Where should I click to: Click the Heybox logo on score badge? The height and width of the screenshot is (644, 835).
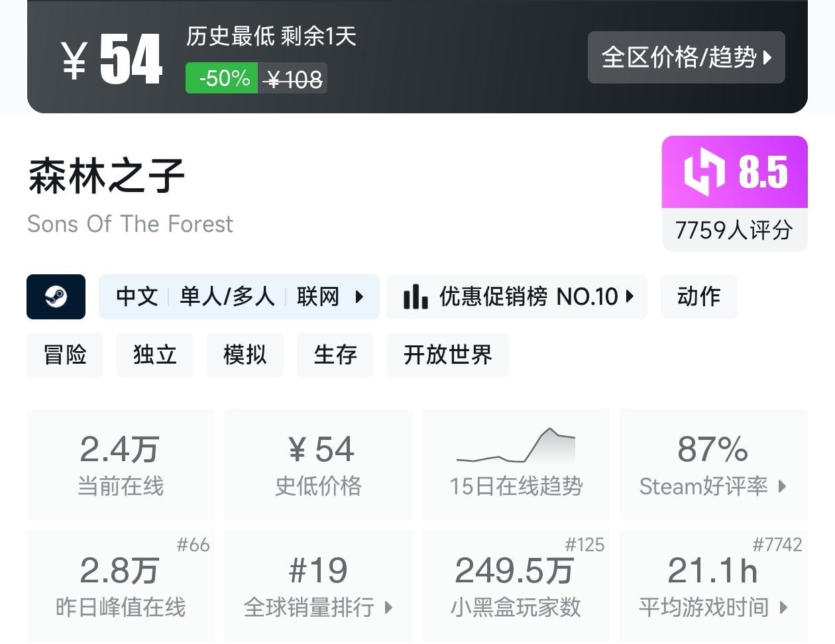pos(704,172)
